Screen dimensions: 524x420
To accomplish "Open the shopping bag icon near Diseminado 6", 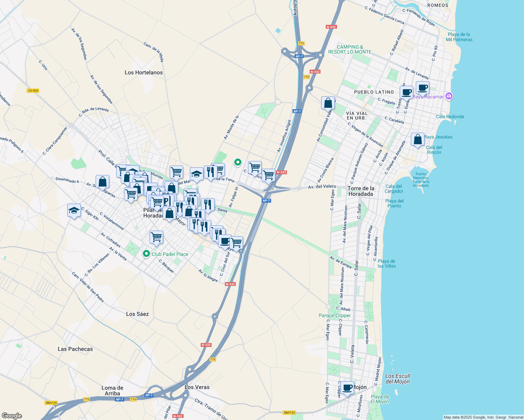I will click(102, 181).
